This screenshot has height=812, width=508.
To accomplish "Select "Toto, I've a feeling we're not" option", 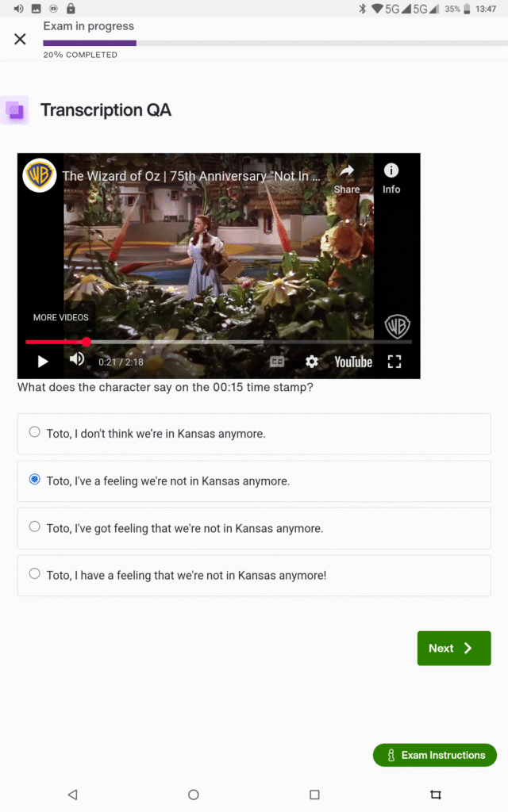I will click(x=254, y=481).
